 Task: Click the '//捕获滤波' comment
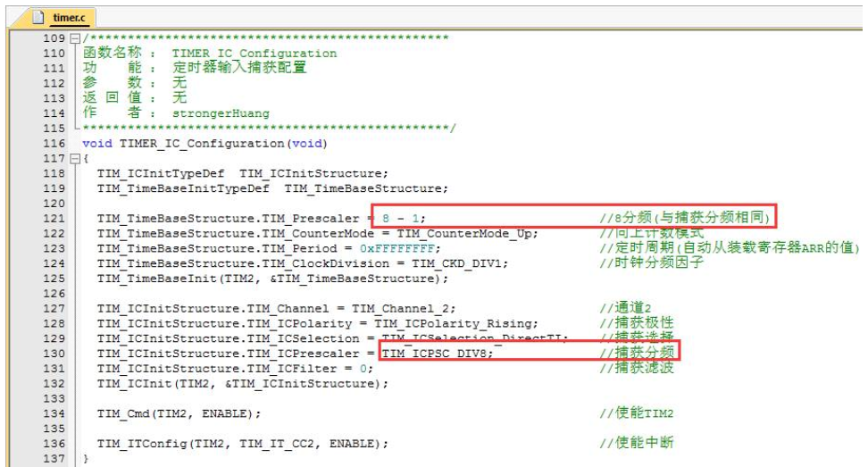point(637,368)
